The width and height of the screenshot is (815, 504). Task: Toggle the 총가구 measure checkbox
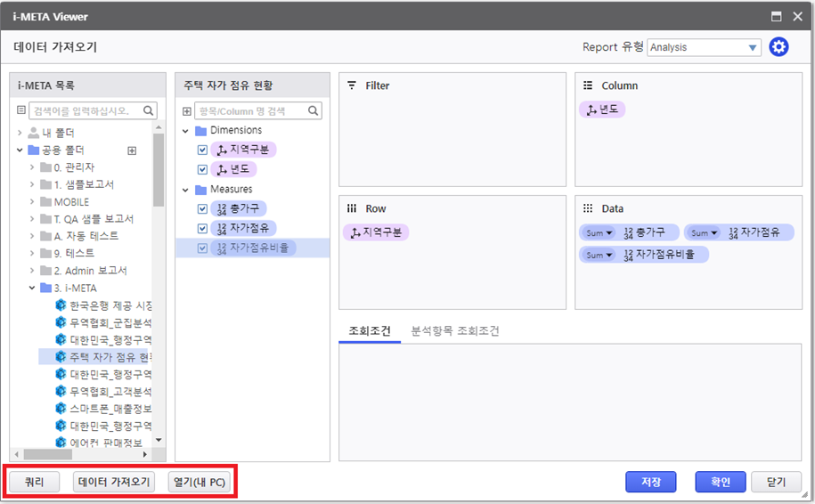(x=202, y=209)
